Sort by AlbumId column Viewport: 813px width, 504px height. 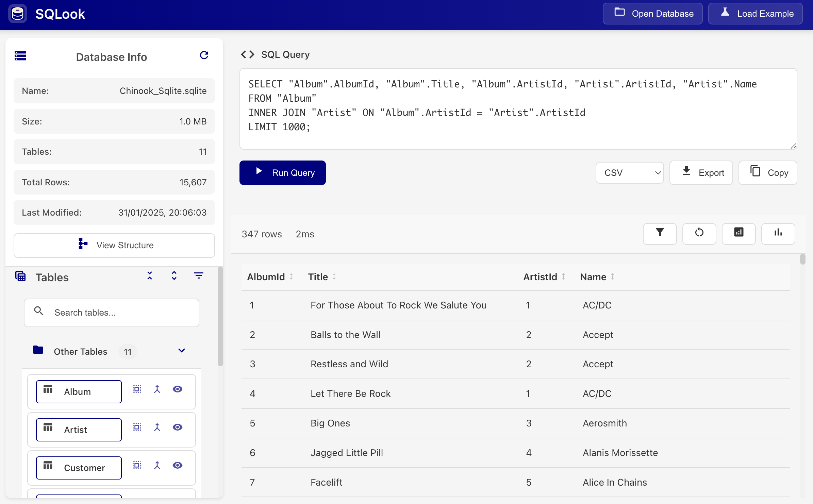[x=291, y=276]
